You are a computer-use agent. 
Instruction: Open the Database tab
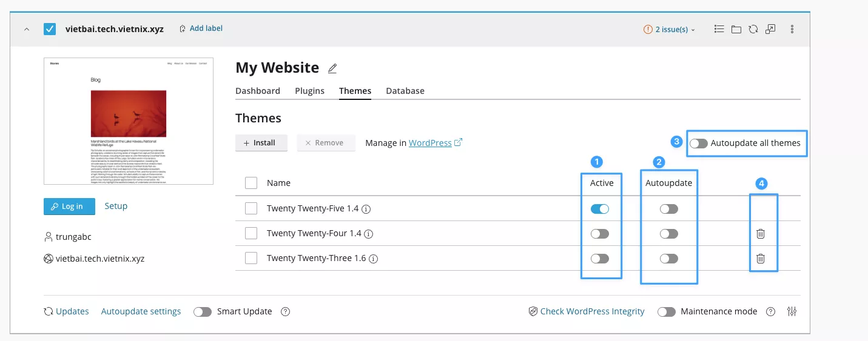405,91
